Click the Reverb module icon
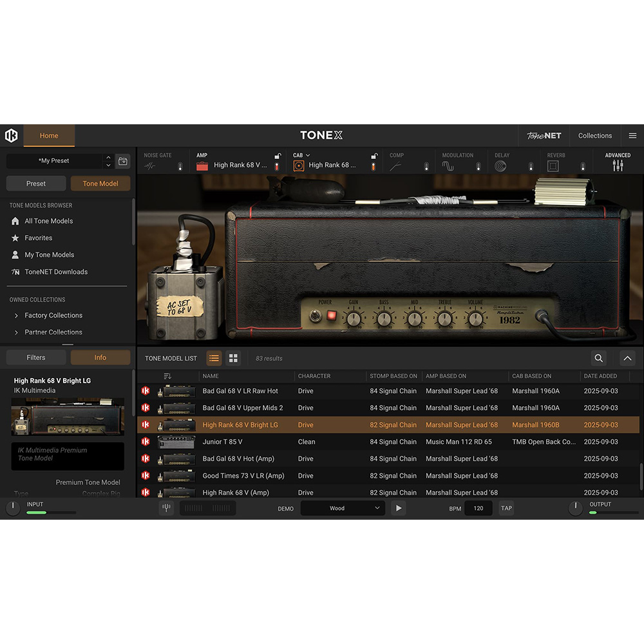 pos(553,166)
